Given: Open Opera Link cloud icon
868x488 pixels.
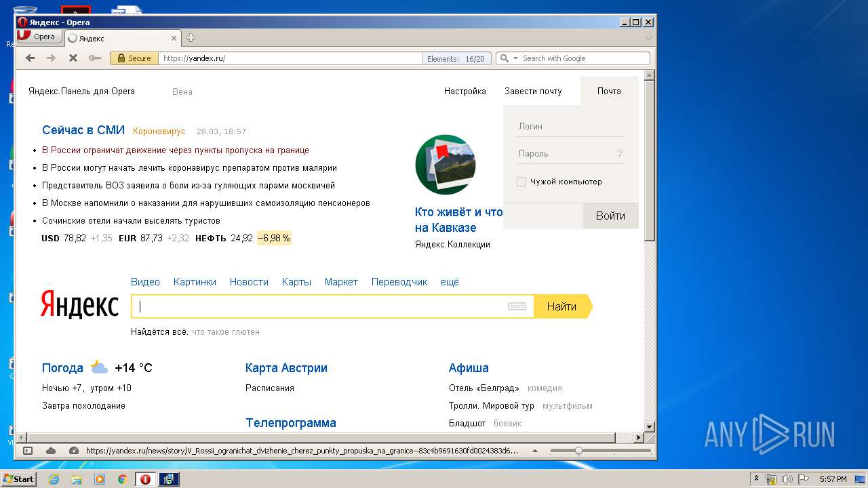Looking at the screenshot, I should [51, 451].
